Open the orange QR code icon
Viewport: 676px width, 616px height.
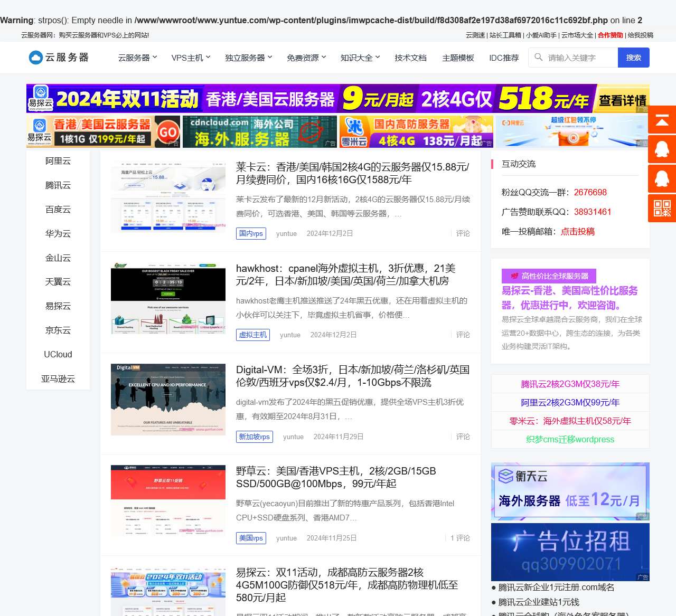662,208
